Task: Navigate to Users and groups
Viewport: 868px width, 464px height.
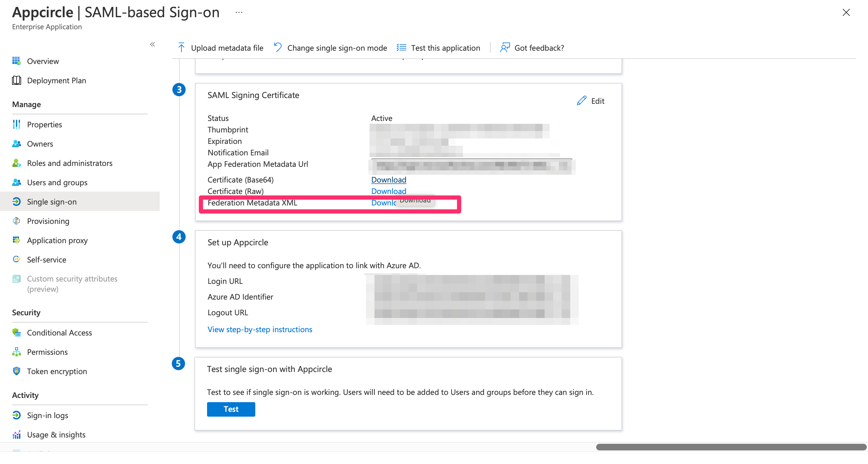Action: coord(57,183)
